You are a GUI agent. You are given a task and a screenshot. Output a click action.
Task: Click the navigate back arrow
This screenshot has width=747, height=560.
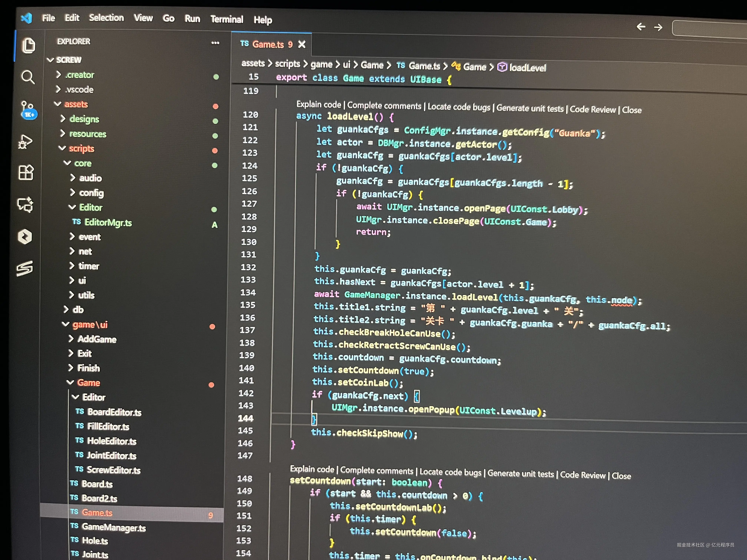point(641,27)
